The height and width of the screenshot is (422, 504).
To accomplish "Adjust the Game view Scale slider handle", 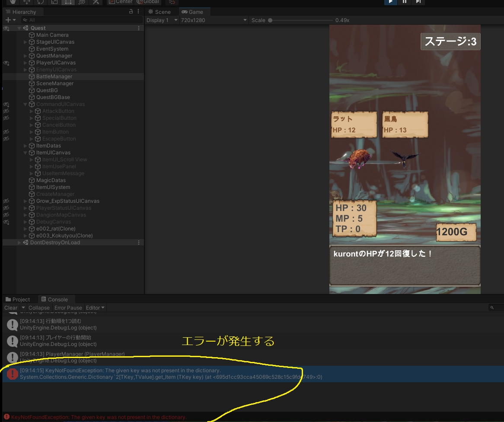I will click(270, 20).
